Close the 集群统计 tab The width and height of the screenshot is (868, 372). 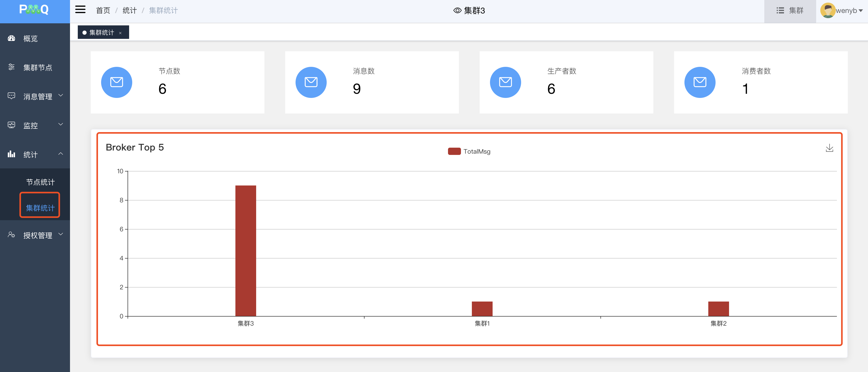pos(120,33)
